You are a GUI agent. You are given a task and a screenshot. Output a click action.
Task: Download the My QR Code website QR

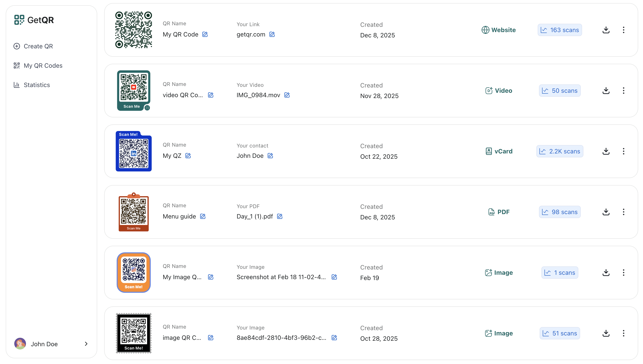tap(606, 30)
